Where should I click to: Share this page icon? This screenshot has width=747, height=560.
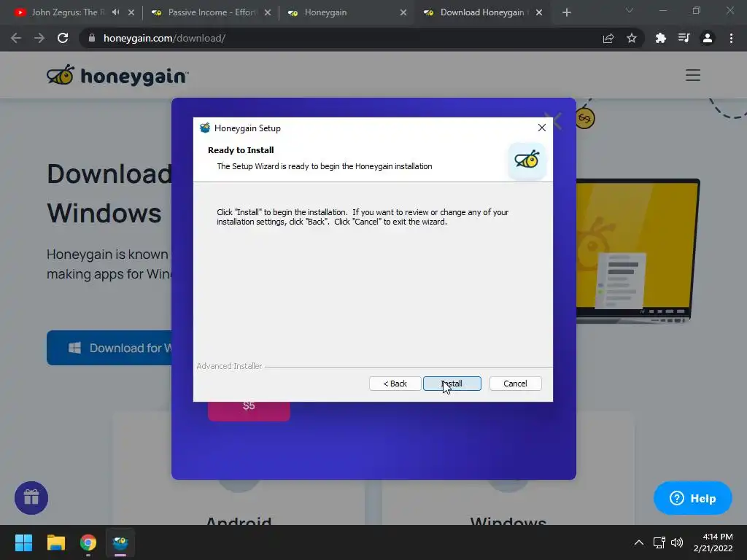608,38
